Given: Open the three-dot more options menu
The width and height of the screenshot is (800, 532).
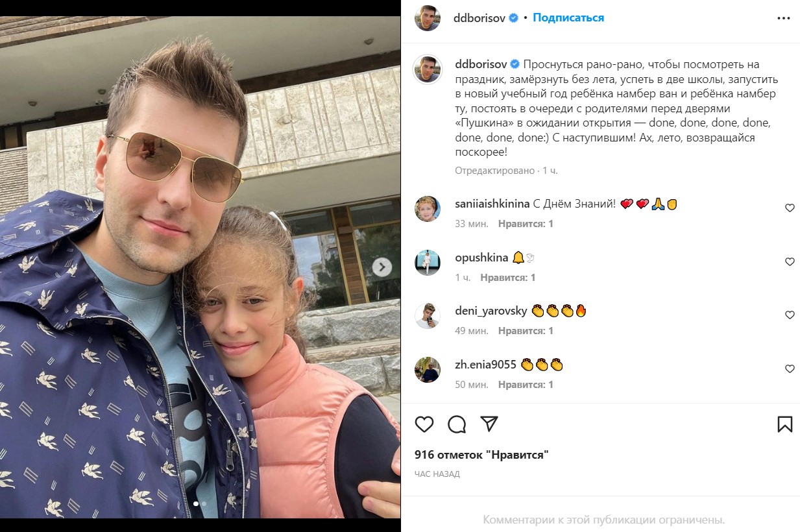Looking at the screenshot, I should coord(784,18).
